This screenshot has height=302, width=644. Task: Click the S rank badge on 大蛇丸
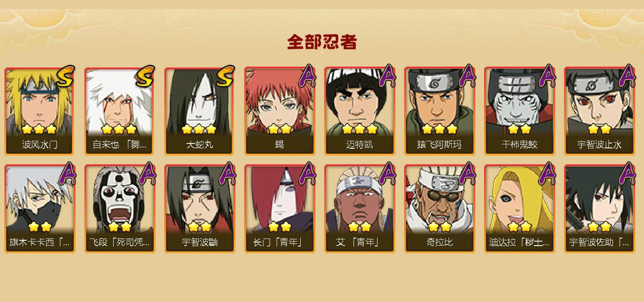pos(226,76)
